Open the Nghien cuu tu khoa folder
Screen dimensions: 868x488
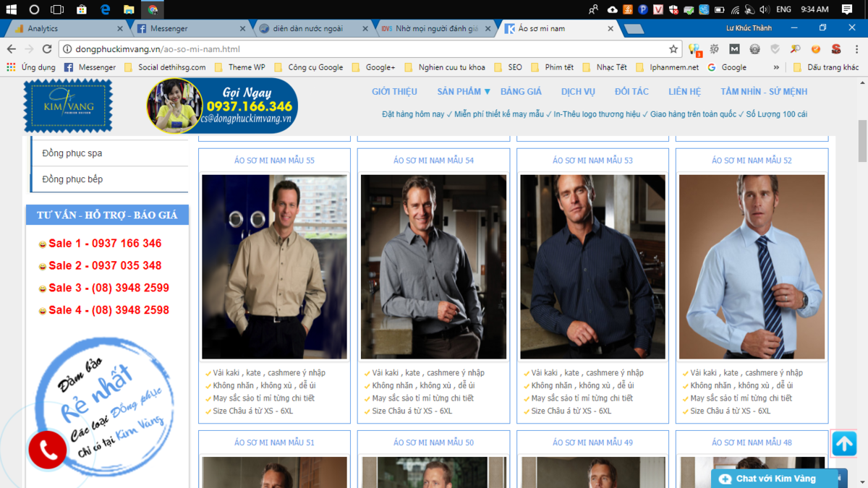click(445, 67)
